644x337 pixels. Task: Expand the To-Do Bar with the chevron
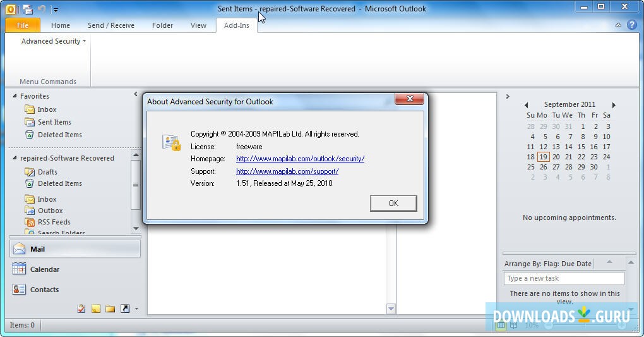pyautogui.click(x=508, y=96)
